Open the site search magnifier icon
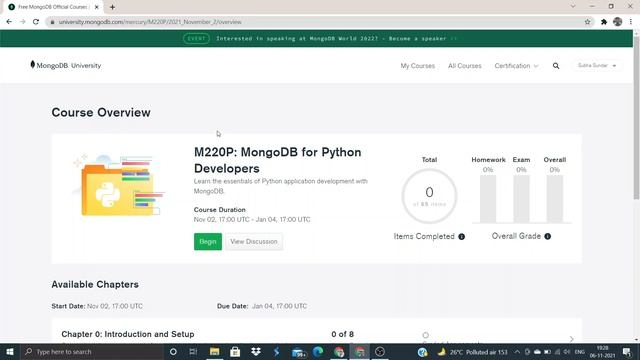 coord(556,66)
